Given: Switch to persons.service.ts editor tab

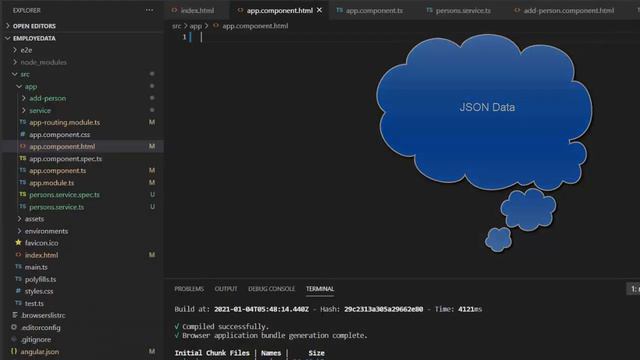Looking at the screenshot, I should point(463,11).
